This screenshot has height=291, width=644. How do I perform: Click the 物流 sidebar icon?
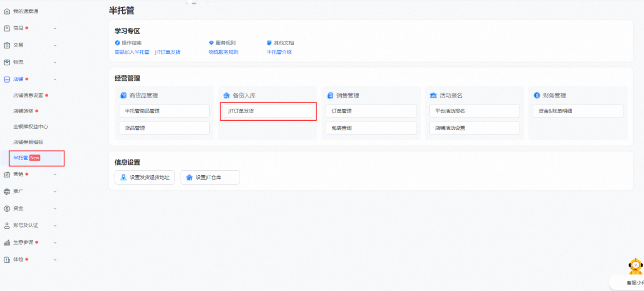tap(7, 62)
